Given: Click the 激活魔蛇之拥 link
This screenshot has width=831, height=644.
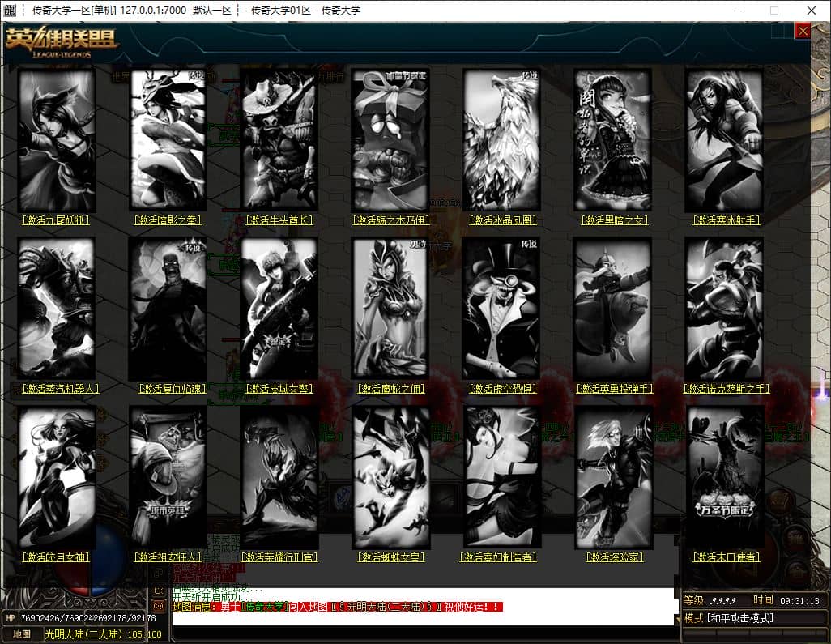Looking at the screenshot, I should (391, 389).
